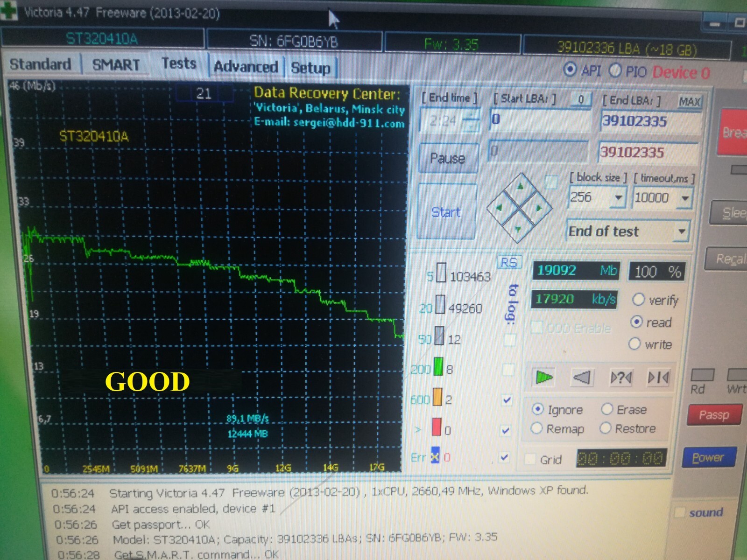Image resolution: width=747 pixels, height=560 pixels.
Task: Select the API access mode
Action: [x=570, y=70]
